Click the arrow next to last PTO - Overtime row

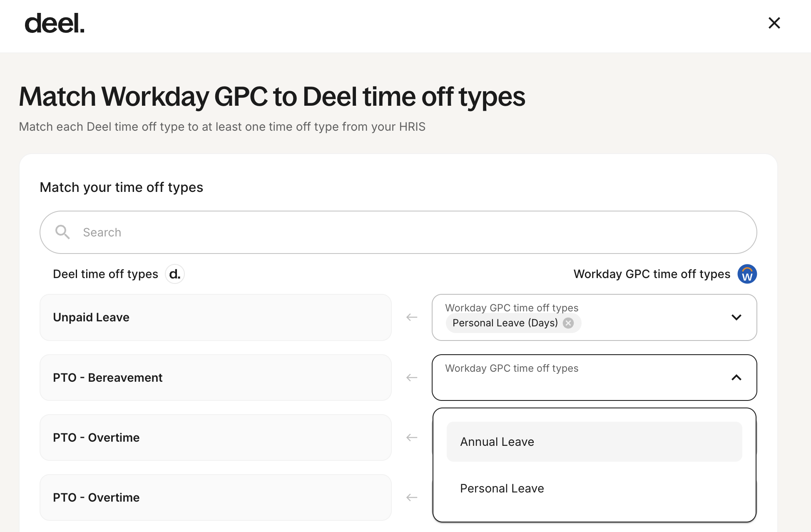(411, 497)
